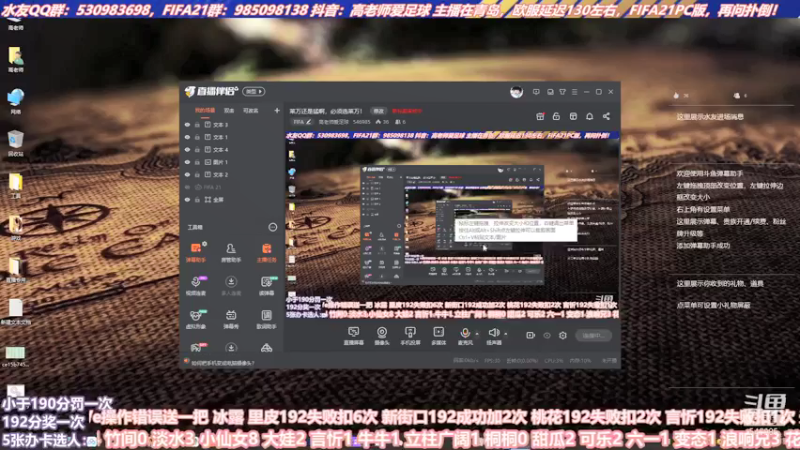Click the share icon under title bar
Image resolution: width=800 pixels, height=450 pixels.
tap(606, 116)
